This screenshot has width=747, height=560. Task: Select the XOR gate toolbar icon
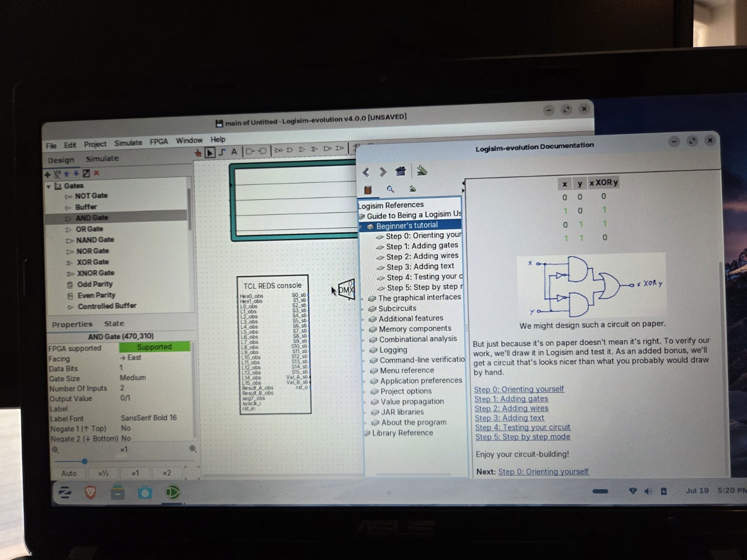(x=314, y=149)
